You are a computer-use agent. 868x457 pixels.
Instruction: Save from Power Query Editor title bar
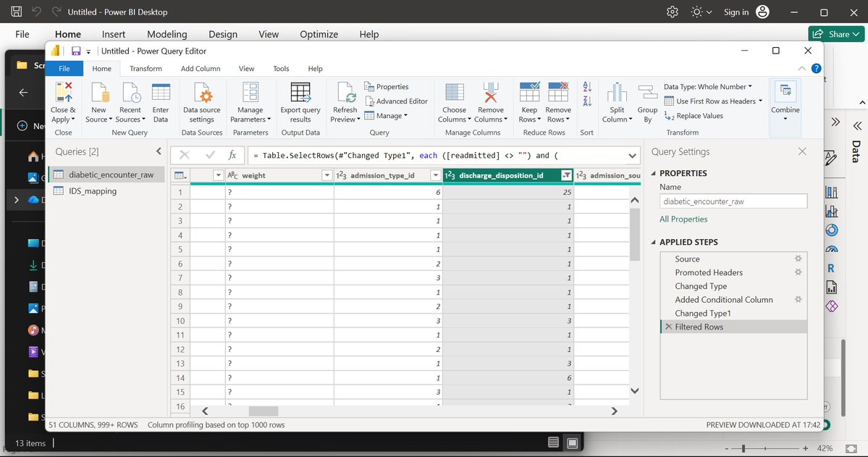click(77, 51)
